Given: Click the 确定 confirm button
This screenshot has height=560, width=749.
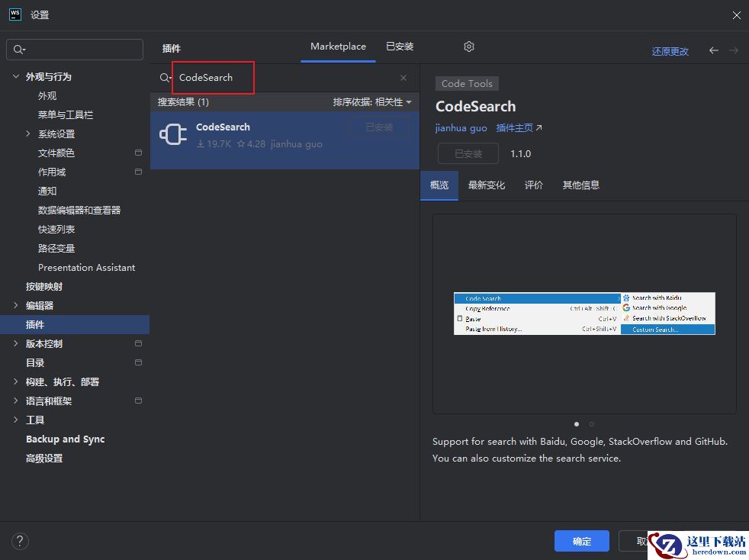Looking at the screenshot, I should coord(581,541).
